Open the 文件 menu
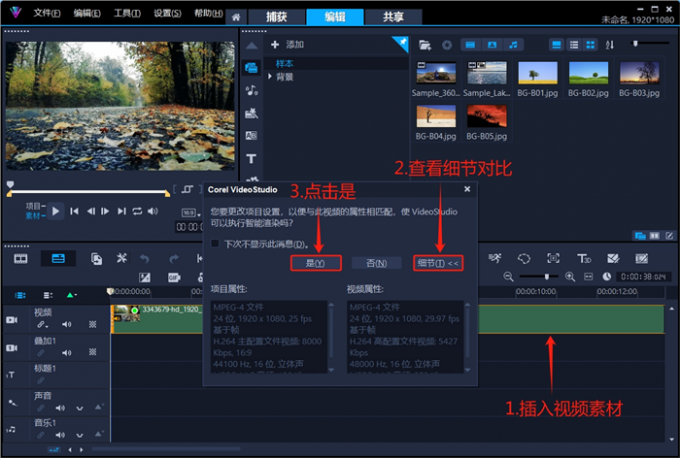 [x=47, y=13]
